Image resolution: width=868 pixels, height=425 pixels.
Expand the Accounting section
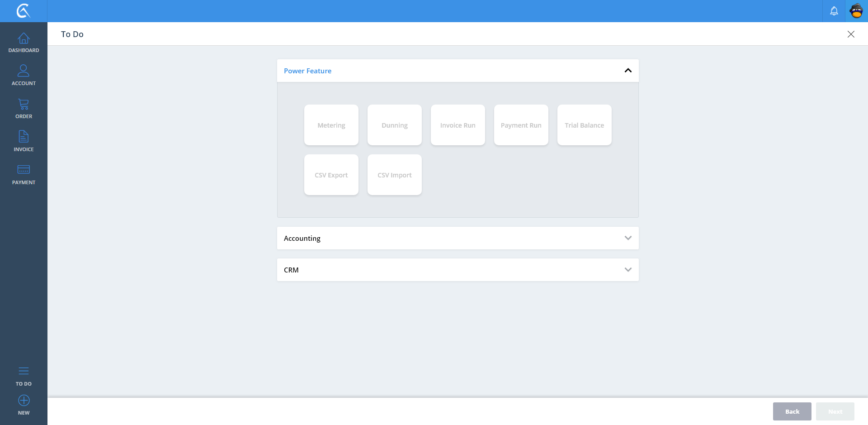click(x=627, y=238)
